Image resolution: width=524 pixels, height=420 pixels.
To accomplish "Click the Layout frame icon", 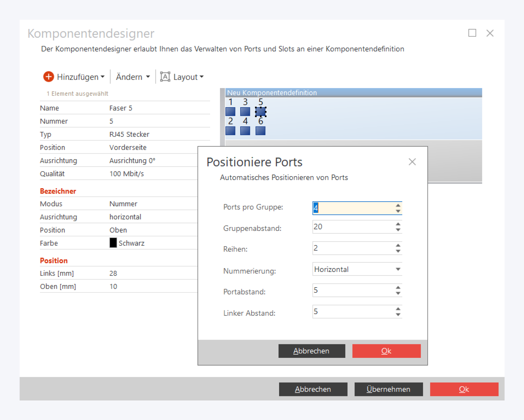I will [x=165, y=77].
